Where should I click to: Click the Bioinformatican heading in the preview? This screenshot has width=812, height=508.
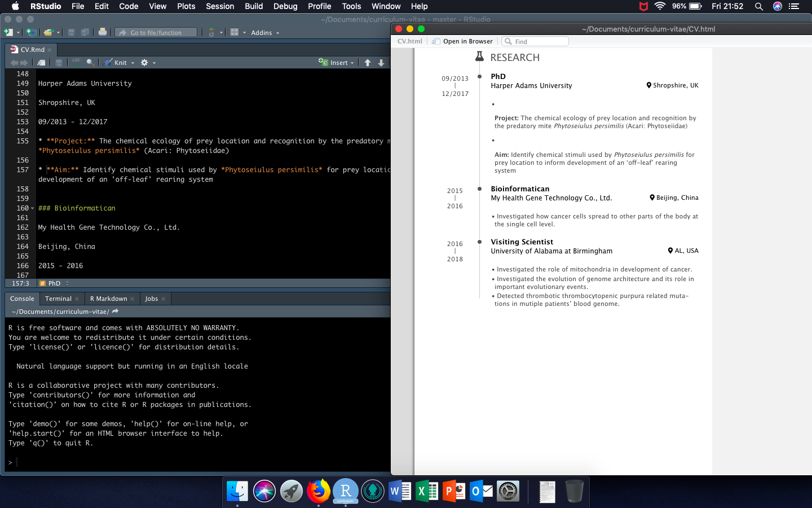click(520, 189)
